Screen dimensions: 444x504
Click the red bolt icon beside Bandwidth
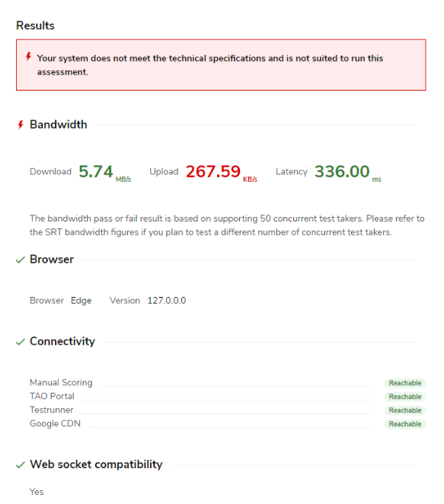click(x=21, y=125)
